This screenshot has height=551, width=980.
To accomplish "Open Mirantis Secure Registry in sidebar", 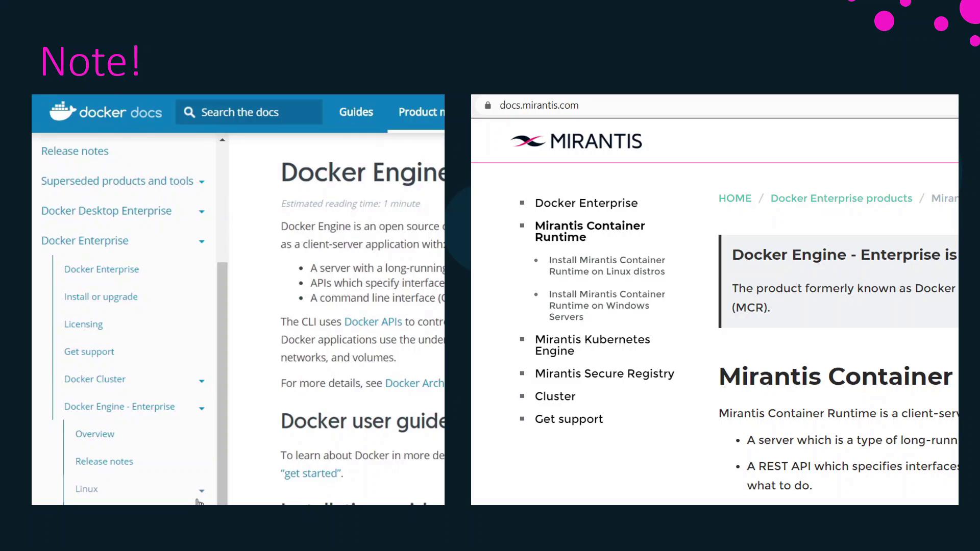I will tap(604, 374).
